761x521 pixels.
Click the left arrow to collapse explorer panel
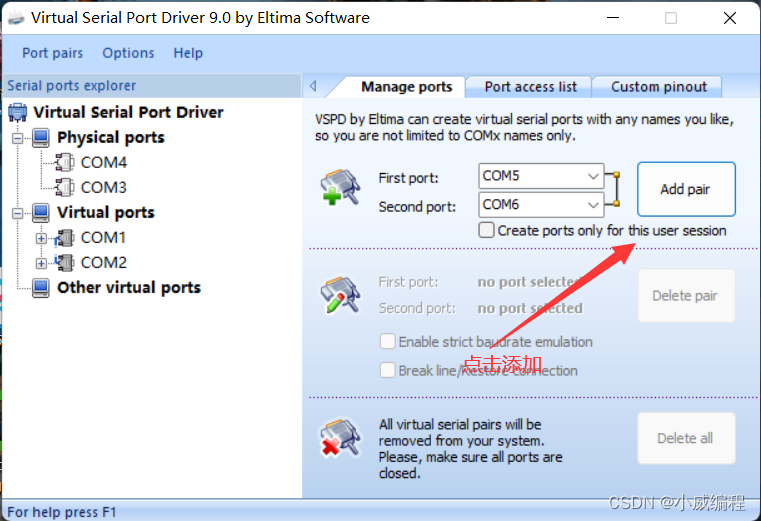313,86
